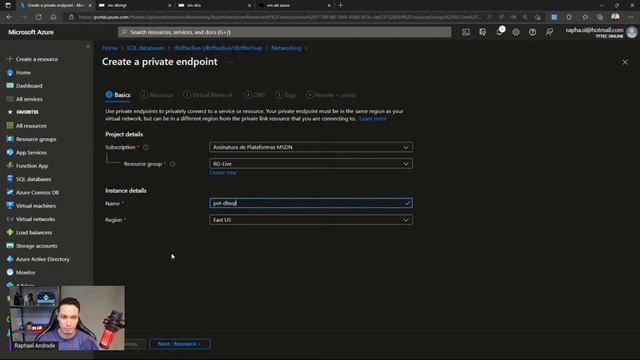
Task: Open All services list icon
Action: [x=10, y=99]
